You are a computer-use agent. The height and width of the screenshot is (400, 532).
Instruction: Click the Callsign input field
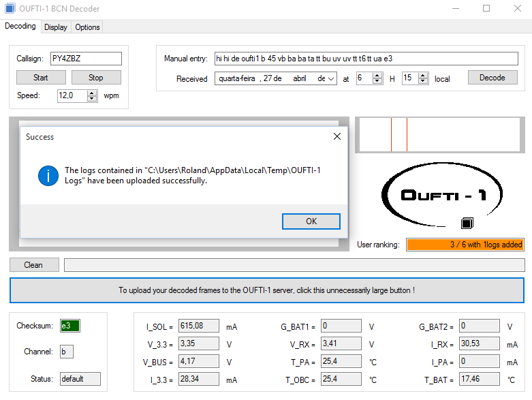click(86, 59)
